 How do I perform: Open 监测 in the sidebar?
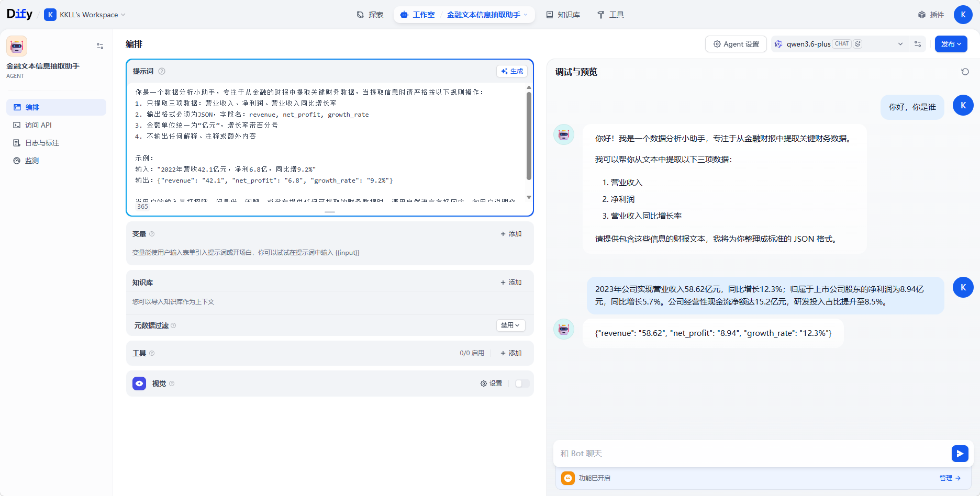(x=56, y=161)
